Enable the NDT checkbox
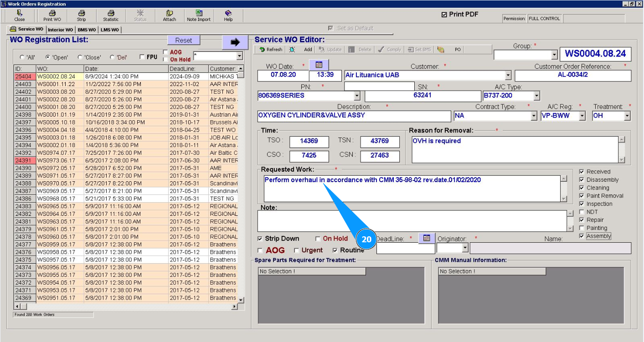Image resolution: width=644 pixels, height=342 pixels. point(582,212)
